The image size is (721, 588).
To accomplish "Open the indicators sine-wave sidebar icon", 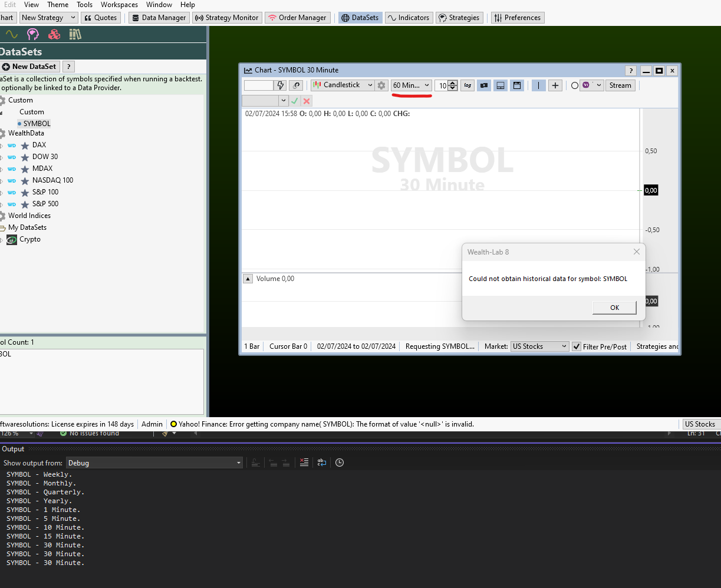I will pos(11,34).
